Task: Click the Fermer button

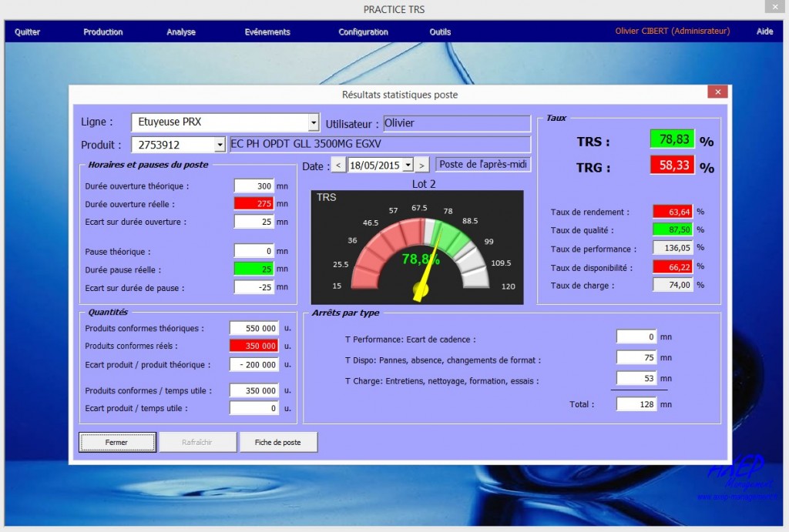Action: tap(117, 442)
